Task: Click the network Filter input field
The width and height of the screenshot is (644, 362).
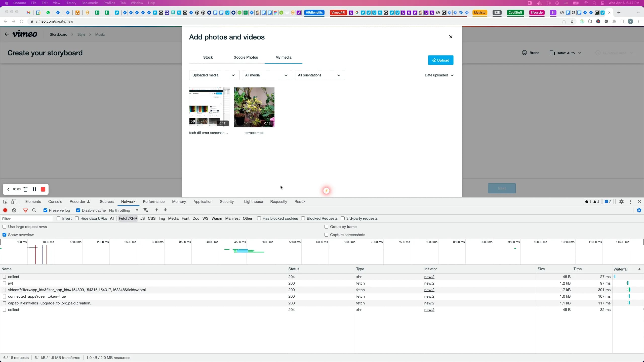Action: point(27,219)
